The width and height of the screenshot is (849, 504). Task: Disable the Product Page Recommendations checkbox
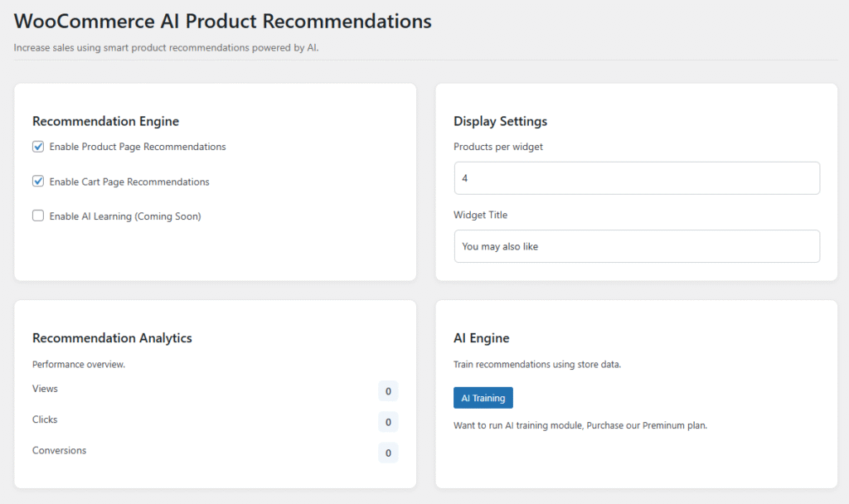tap(38, 147)
